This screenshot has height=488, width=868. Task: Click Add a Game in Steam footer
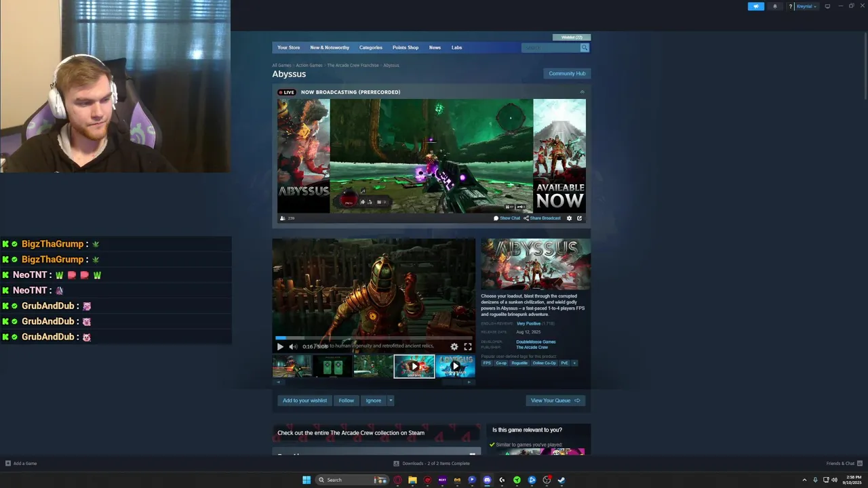[x=21, y=464]
